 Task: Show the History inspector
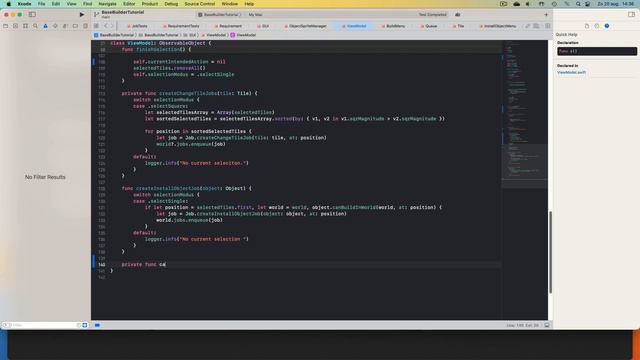click(x=597, y=26)
